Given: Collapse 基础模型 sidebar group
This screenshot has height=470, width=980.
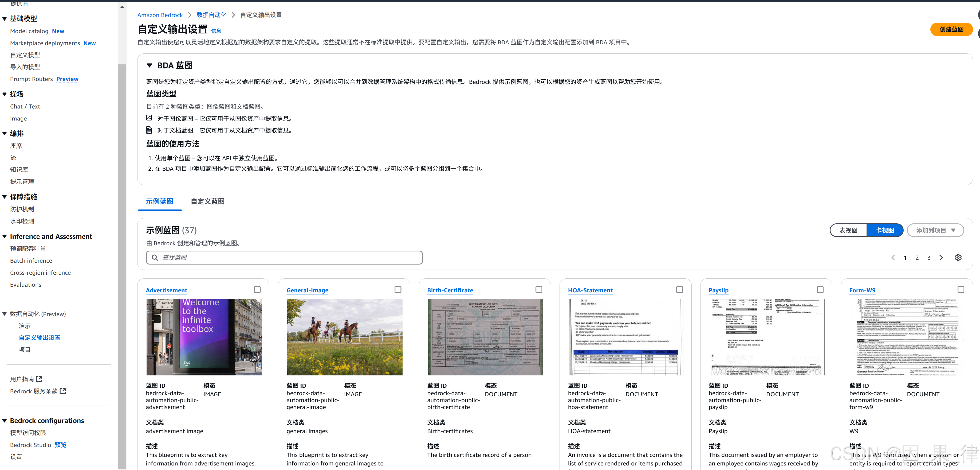Looking at the screenshot, I should [5, 19].
